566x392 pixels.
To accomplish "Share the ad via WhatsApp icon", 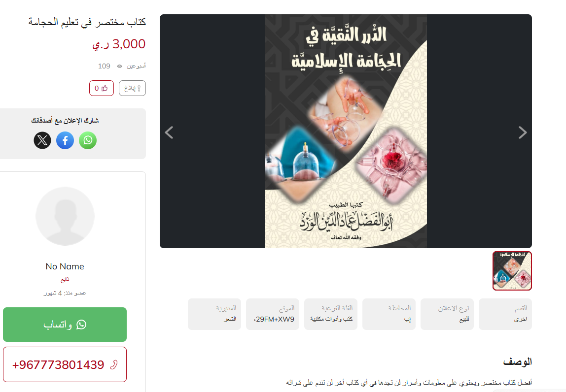I will pyautogui.click(x=88, y=140).
